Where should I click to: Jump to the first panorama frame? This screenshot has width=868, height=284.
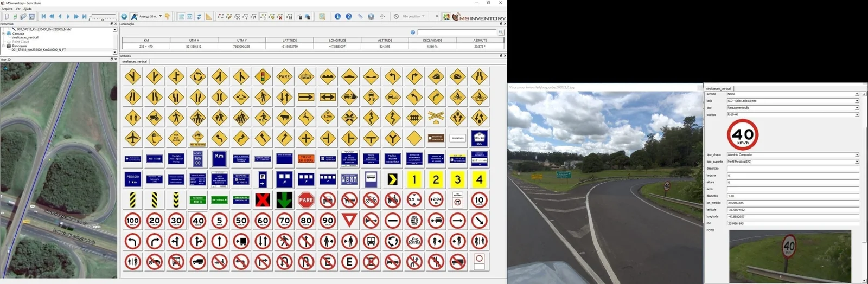pos(43,17)
